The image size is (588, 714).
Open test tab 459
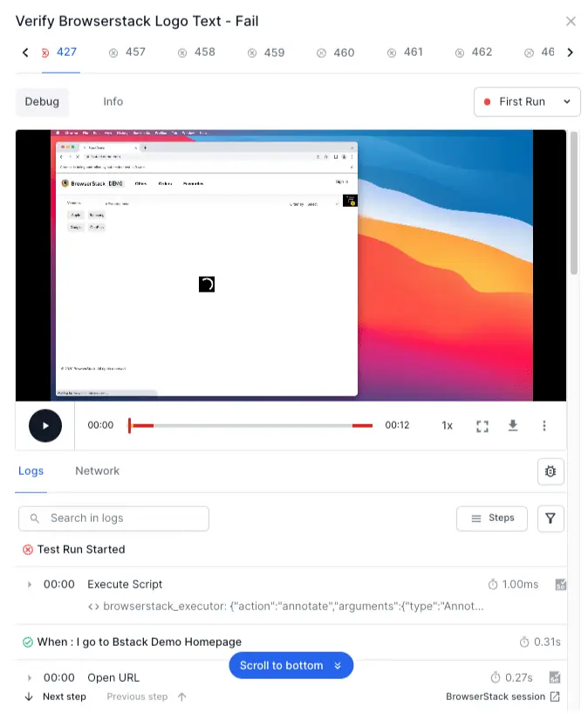(x=266, y=53)
